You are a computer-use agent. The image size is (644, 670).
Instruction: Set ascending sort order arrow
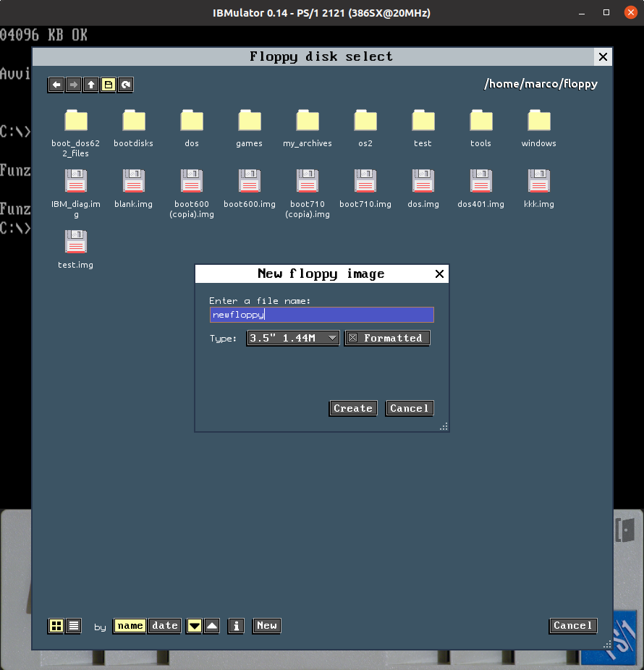click(212, 626)
